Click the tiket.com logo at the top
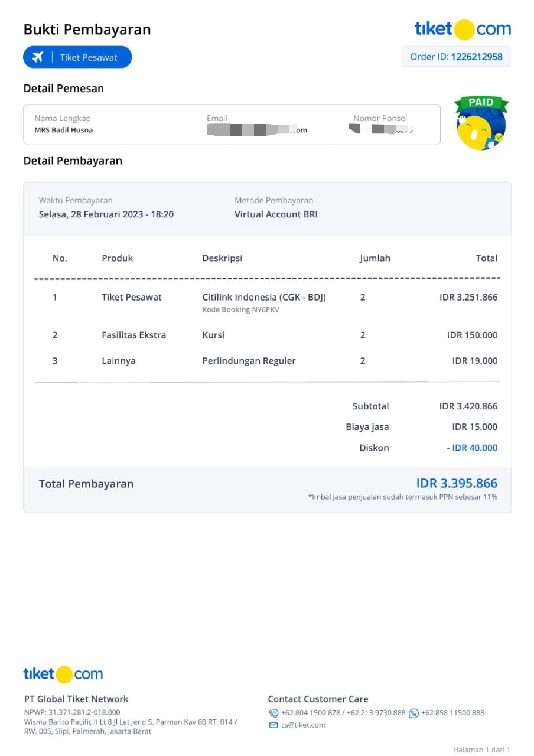Viewport: 534px width, 756px height. point(463,29)
